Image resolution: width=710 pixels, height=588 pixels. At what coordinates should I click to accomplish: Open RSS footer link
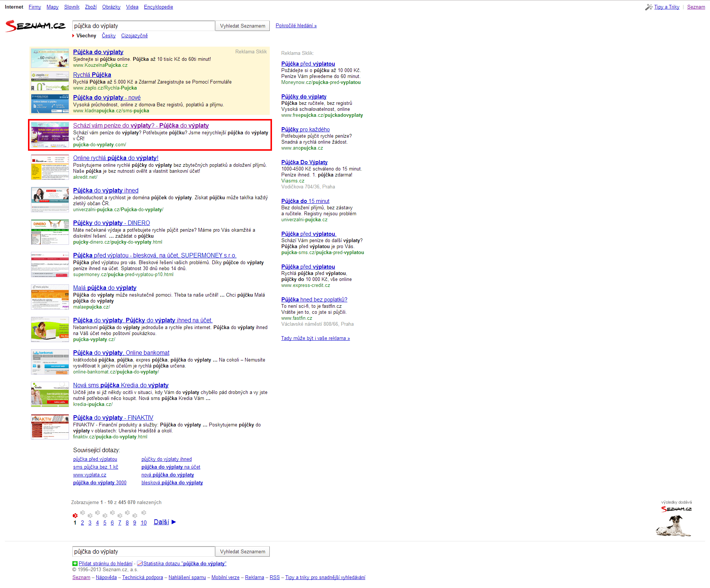275,578
